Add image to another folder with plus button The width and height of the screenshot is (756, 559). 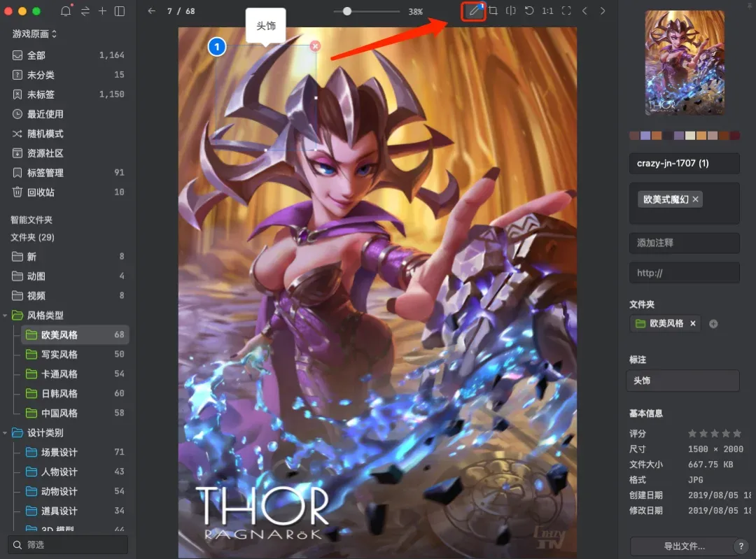coord(713,324)
